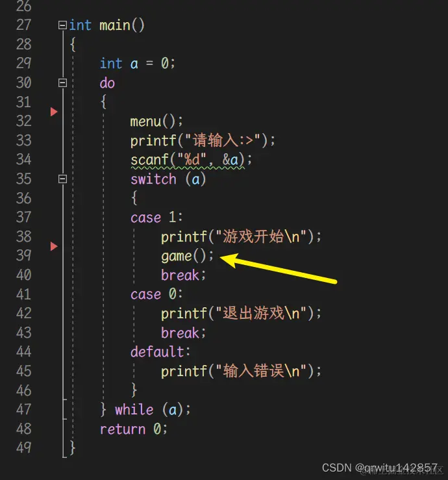Click the break; on line 40

coord(183,275)
